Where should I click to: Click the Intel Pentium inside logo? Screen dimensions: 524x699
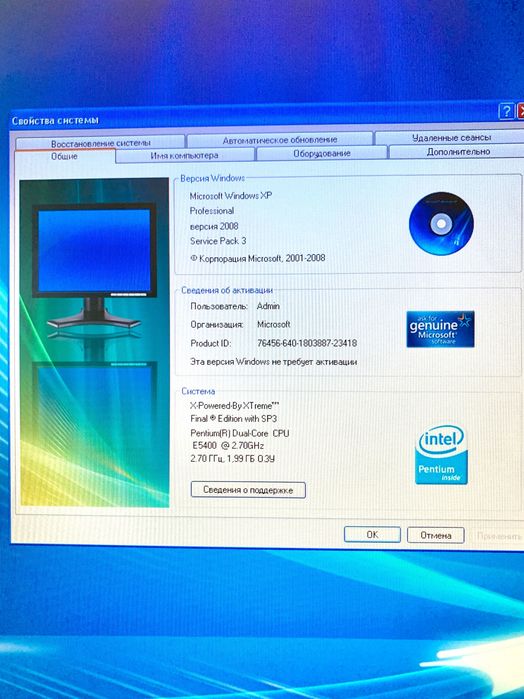(441, 455)
